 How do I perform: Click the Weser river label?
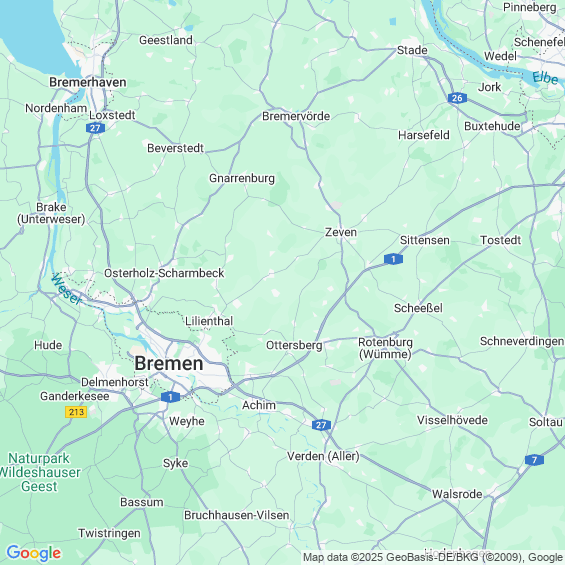[66, 289]
